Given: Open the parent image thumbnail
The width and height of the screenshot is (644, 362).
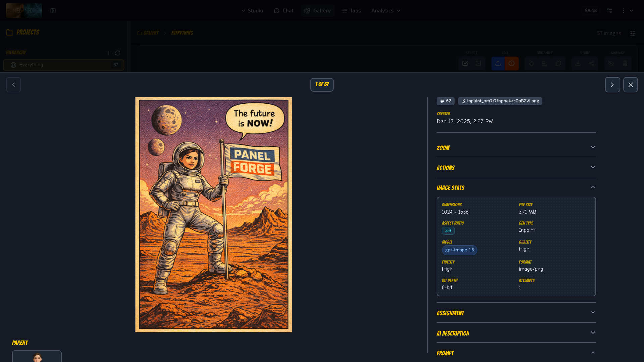Looking at the screenshot, I should tap(37, 357).
